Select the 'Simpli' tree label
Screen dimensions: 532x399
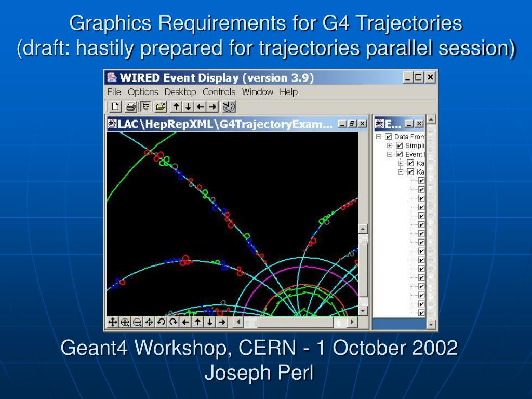(x=415, y=145)
